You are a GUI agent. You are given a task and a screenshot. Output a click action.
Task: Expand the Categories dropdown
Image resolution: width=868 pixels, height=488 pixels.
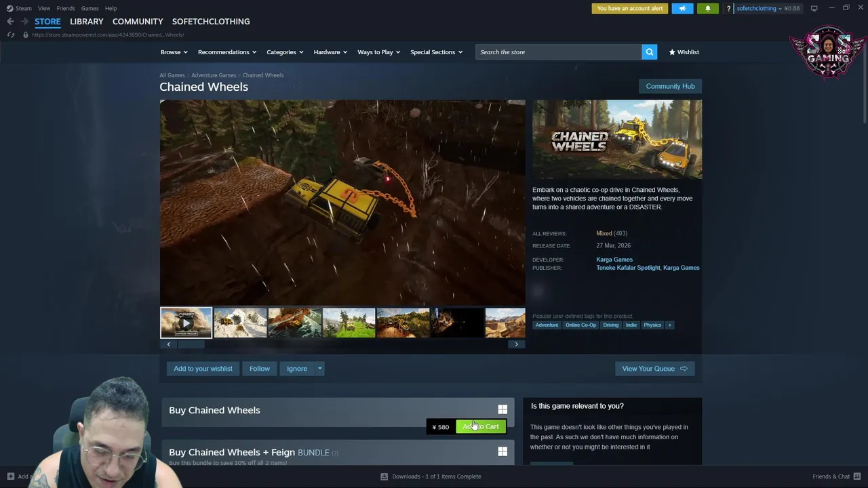click(x=285, y=52)
